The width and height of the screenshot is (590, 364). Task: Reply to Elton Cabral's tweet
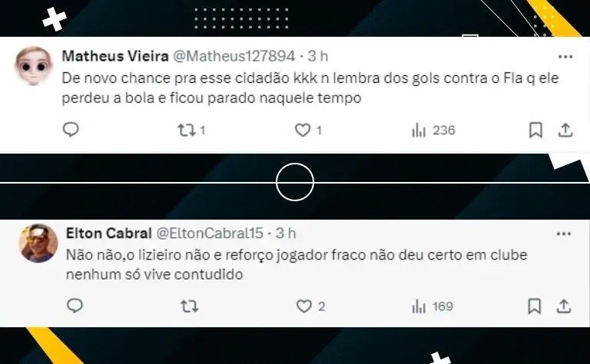coord(75,306)
